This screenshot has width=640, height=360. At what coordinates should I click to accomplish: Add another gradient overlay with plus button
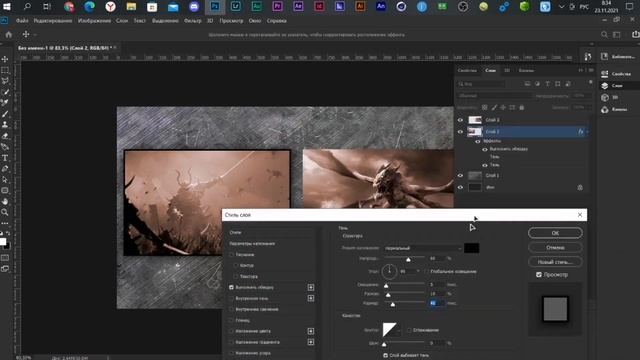click(311, 342)
